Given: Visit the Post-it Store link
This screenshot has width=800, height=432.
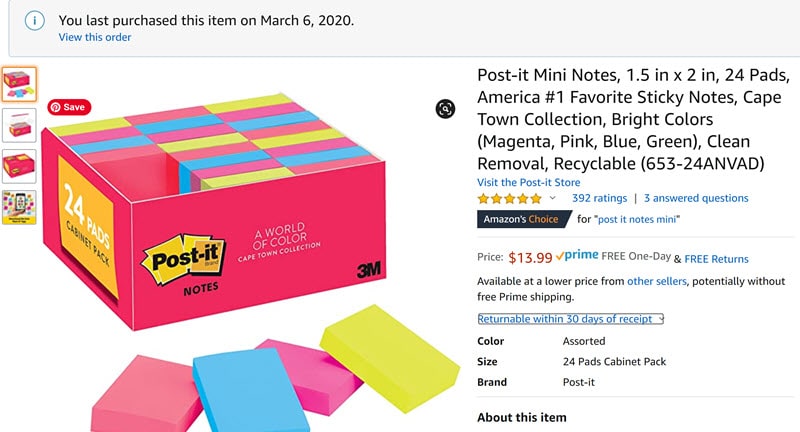Looking at the screenshot, I should click(529, 182).
